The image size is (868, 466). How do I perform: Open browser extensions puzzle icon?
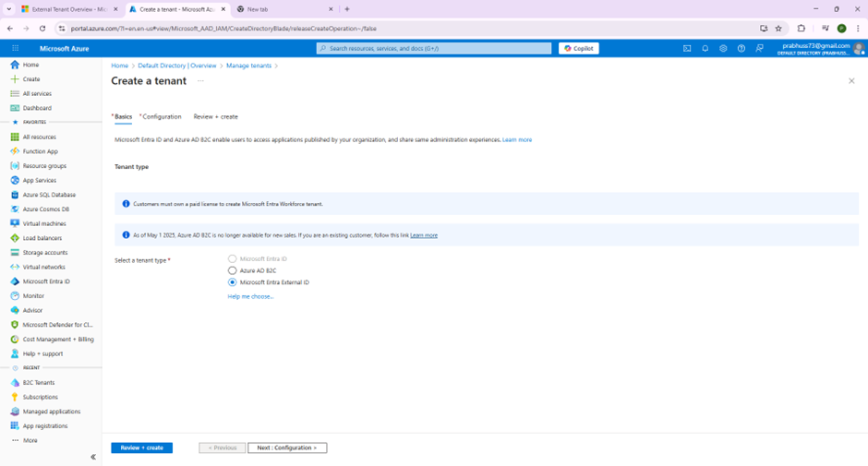click(x=801, y=29)
